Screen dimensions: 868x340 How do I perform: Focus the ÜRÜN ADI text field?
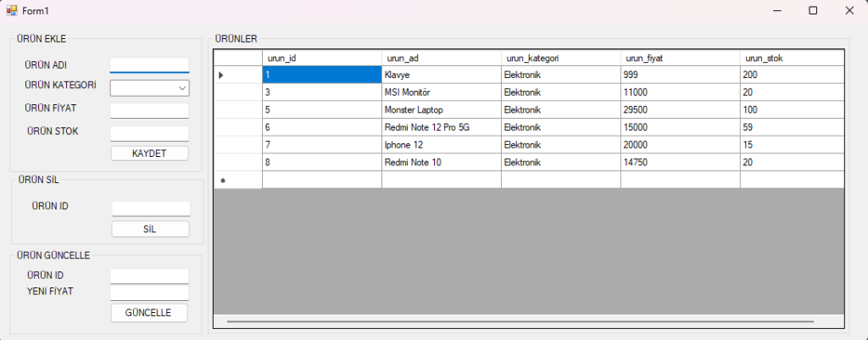(149, 65)
